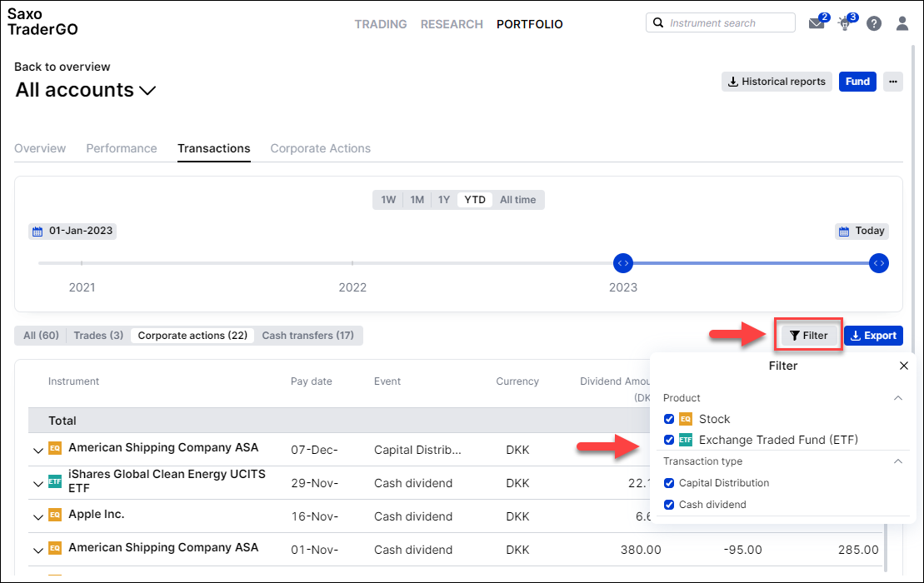Click the Instrument search field
The width and height of the screenshot is (924, 583).
[720, 23]
